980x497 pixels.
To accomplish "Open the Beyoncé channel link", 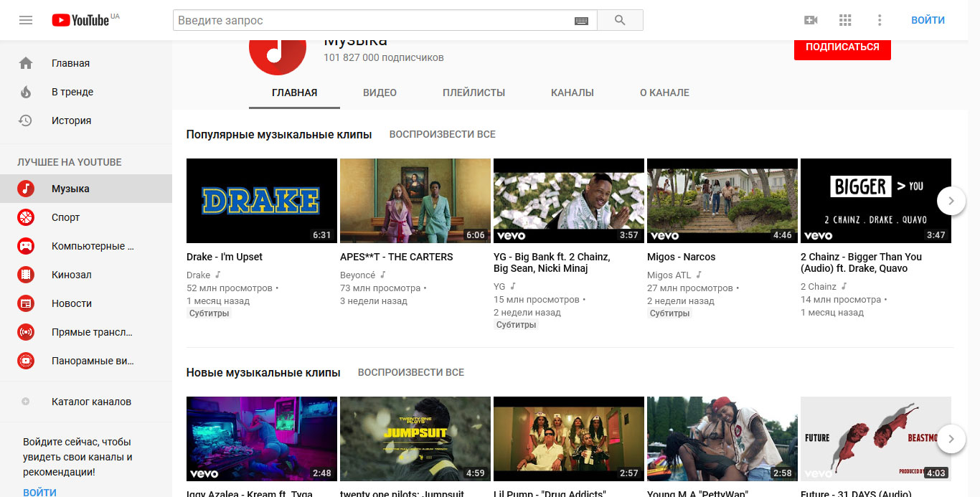I will (x=357, y=275).
